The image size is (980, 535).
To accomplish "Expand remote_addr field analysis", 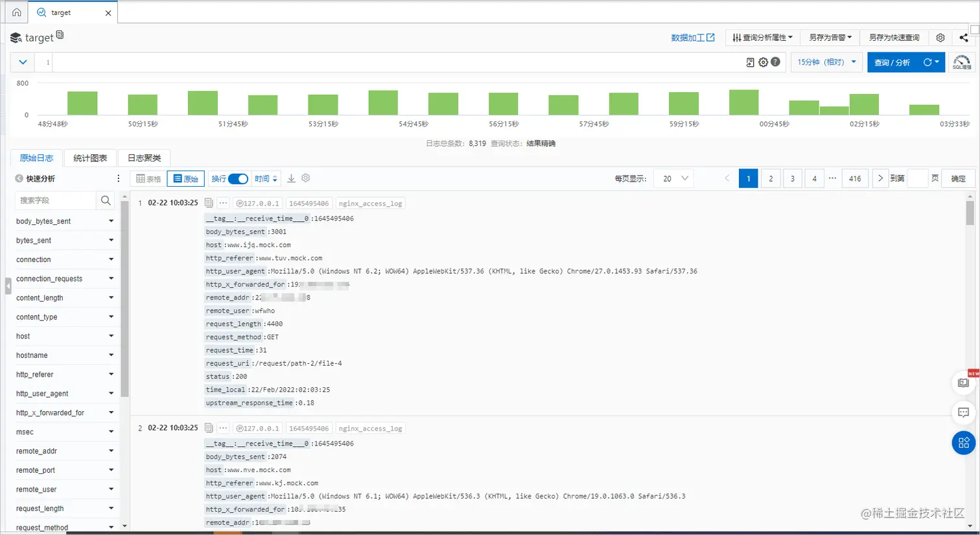I will tap(111, 451).
